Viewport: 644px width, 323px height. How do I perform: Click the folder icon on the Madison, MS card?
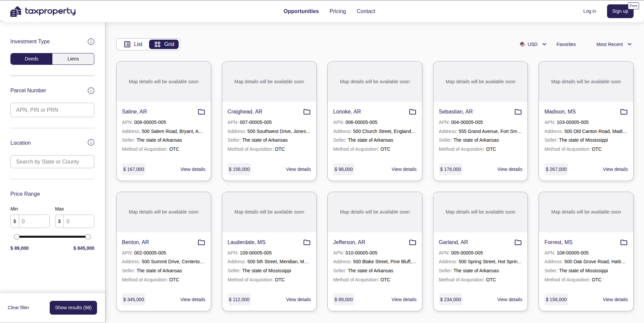tap(624, 112)
